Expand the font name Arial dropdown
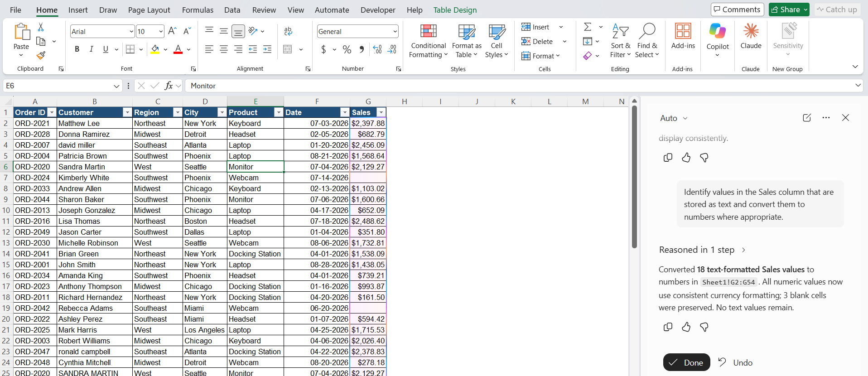Viewport: 868px width, 376px height. [131, 31]
